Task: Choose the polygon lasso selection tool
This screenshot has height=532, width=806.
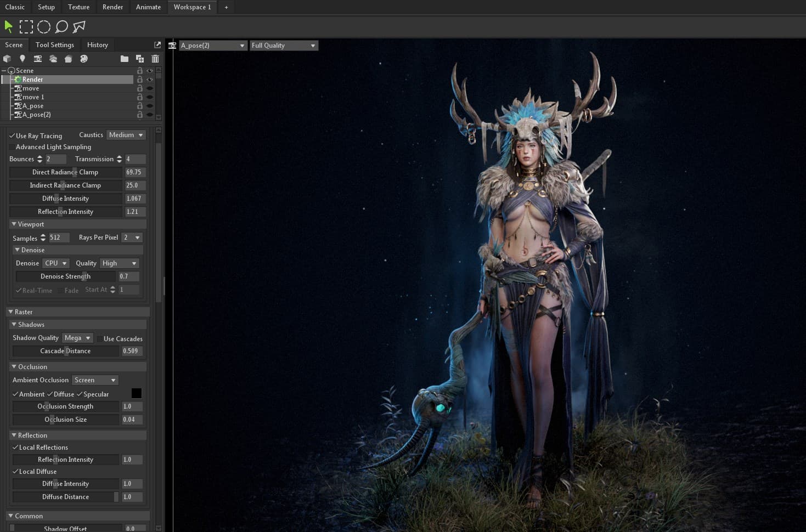Action: click(80, 26)
